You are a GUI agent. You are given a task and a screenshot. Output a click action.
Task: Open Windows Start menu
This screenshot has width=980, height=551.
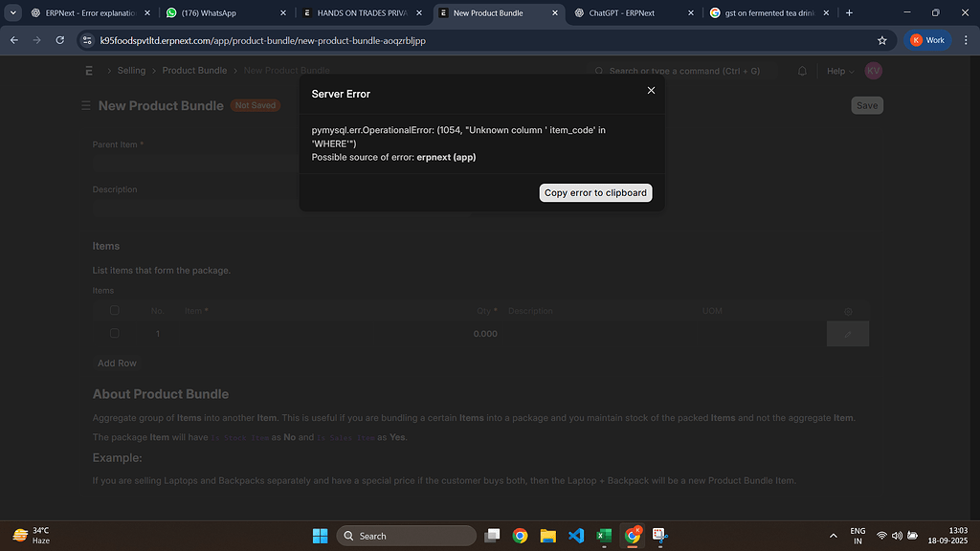click(320, 536)
